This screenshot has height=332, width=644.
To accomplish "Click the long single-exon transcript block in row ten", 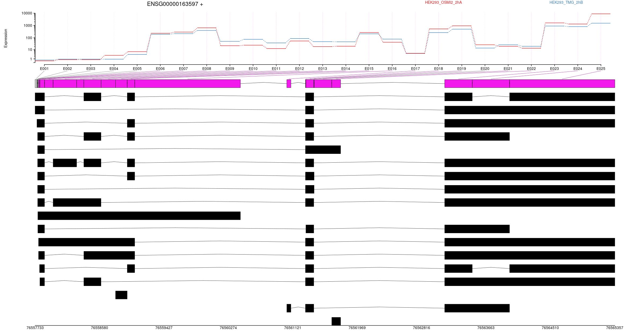I will click(139, 216).
